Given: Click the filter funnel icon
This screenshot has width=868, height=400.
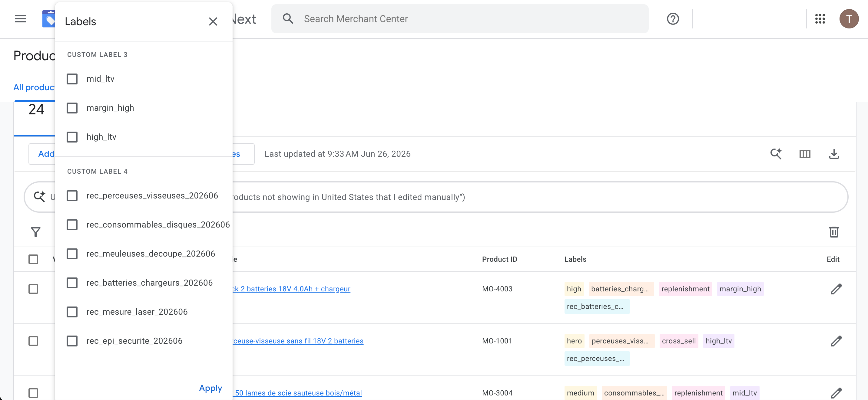Looking at the screenshot, I should coord(36,232).
